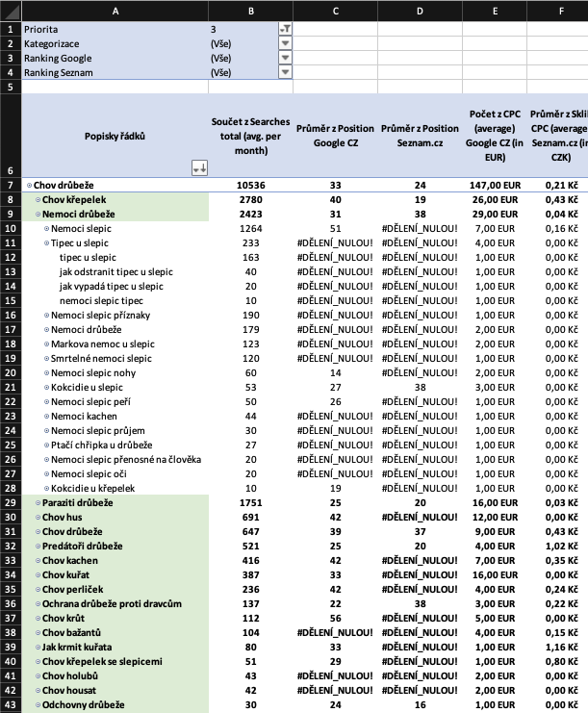The height and width of the screenshot is (713, 588).
Task: Collapse the Chov drůbeže top group
Action: tap(29, 185)
